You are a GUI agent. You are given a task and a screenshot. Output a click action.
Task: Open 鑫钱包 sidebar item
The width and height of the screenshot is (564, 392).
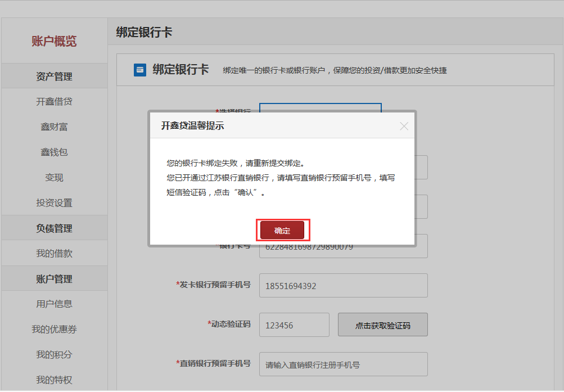point(55,152)
